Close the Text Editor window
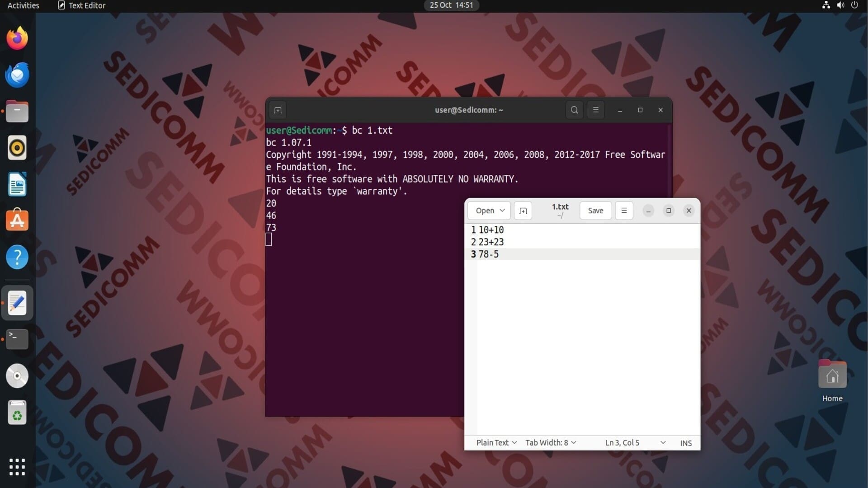Image resolution: width=868 pixels, height=488 pixels. [689, 211]
